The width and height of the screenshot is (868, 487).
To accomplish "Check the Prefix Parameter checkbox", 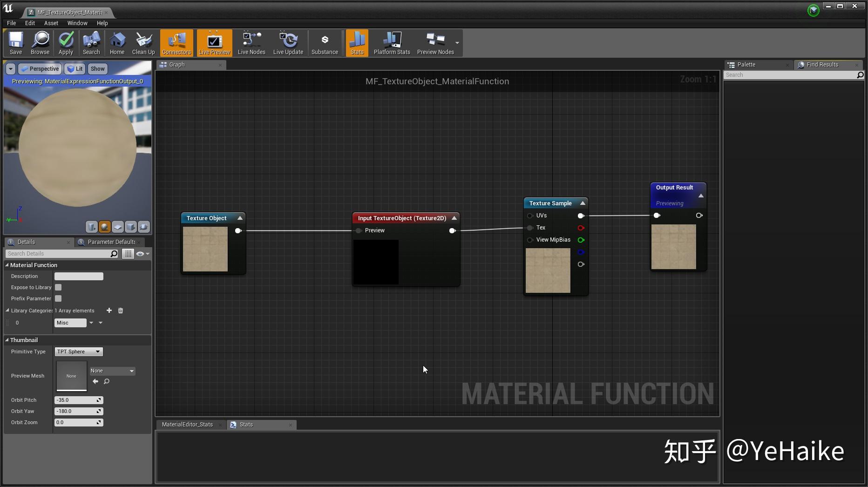I will [58, 298].
